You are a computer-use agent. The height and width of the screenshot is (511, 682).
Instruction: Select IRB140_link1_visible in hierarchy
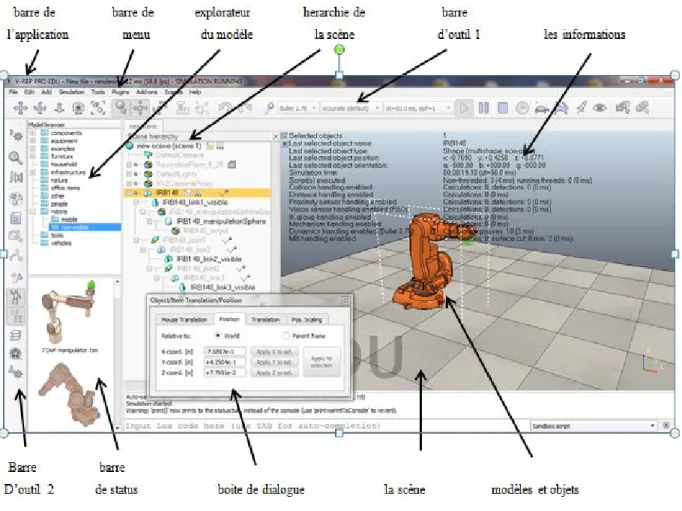pyautogui.click(x=194, y=202)
